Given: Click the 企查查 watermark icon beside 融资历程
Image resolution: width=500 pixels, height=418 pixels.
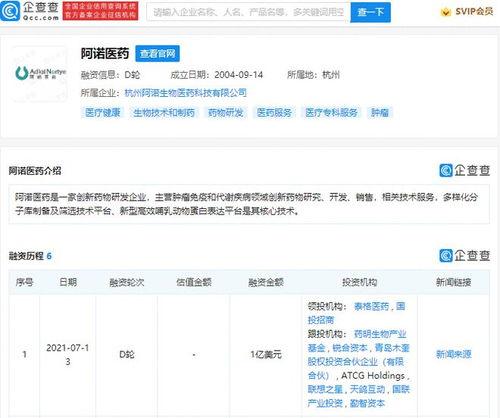Looking at the screenshot, I should coord(446,256).
